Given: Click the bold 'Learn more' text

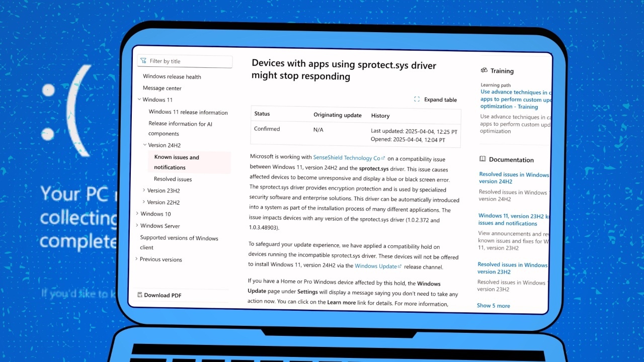Looking at the screenshot, I should (342, 303).
